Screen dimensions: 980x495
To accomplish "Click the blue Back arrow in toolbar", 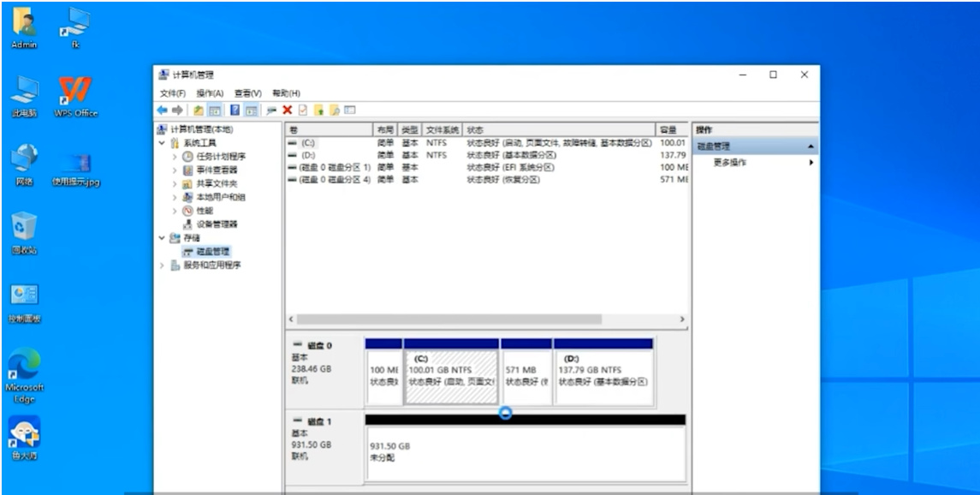I will pos(163,110).
